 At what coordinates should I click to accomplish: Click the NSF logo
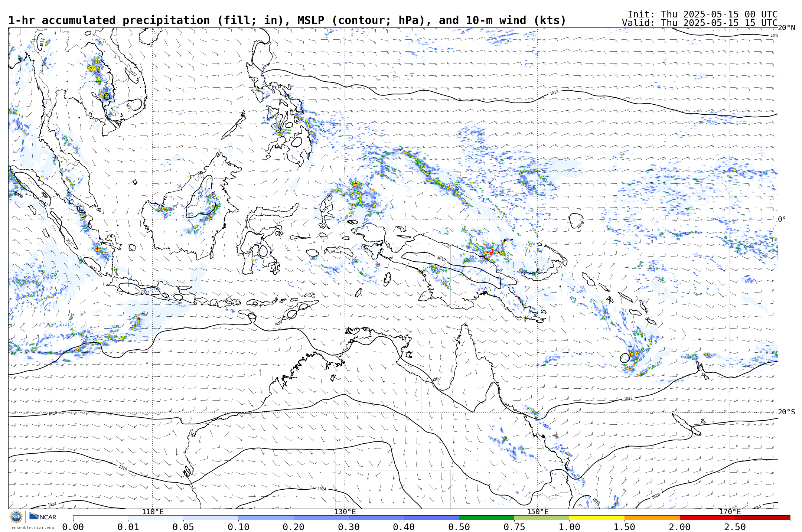16,516
